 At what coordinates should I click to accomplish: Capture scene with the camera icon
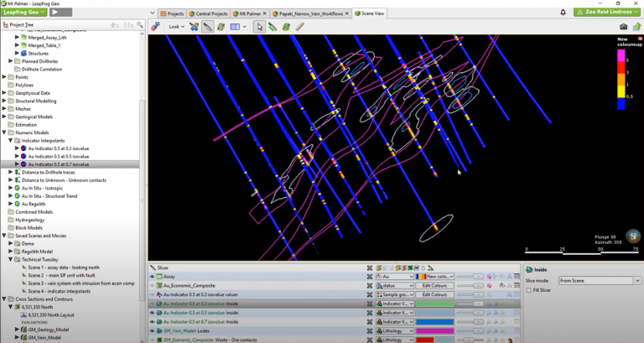[623, 27]
